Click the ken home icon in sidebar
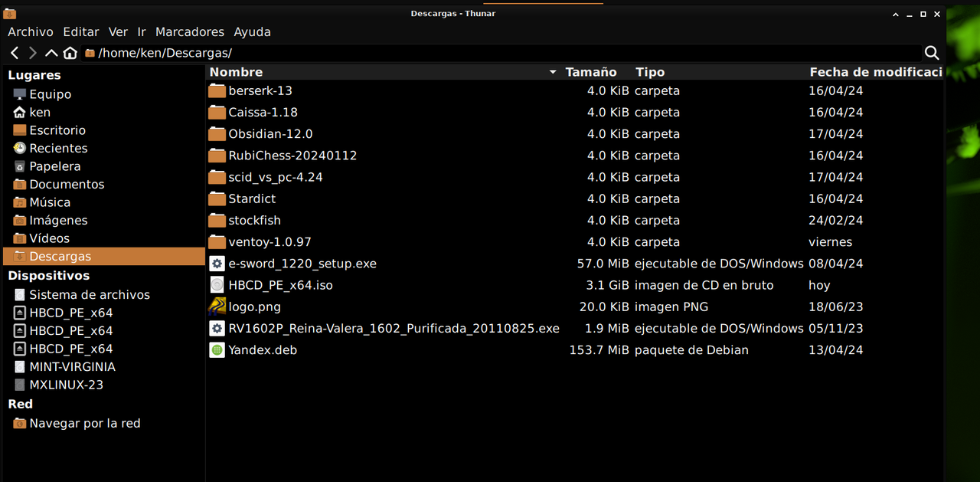980x482 pixels. (x=20, y=112)
